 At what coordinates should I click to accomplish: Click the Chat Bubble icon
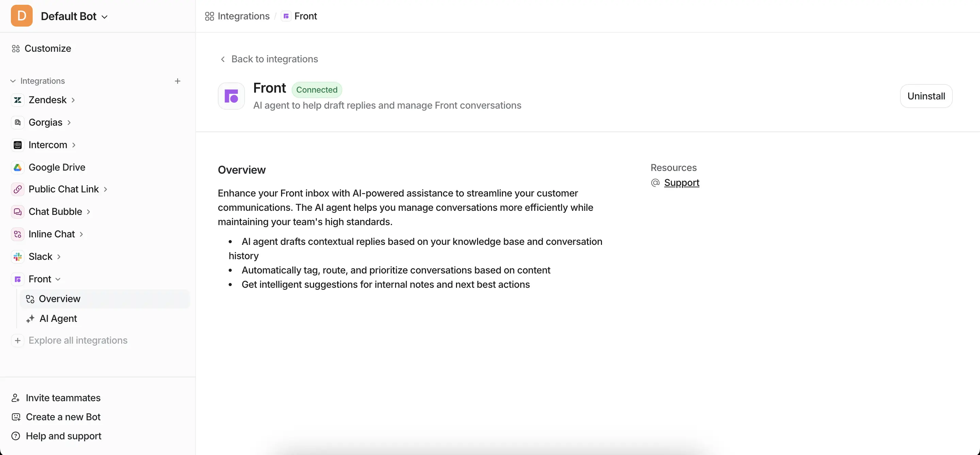[17, 212]
